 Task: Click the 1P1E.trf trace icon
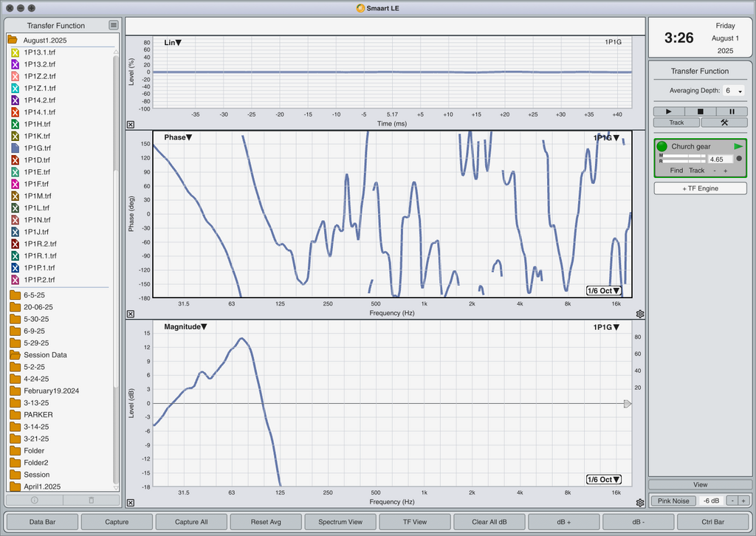15,172
